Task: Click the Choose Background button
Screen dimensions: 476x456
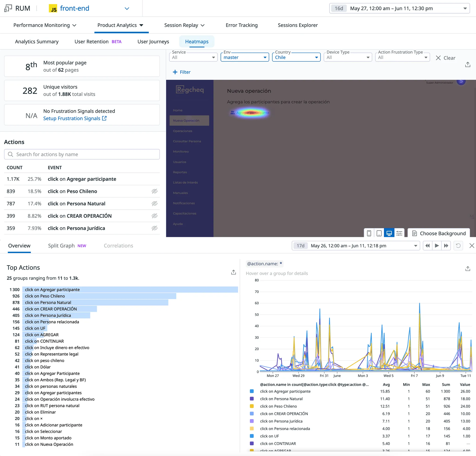Action: click(439, 233)
